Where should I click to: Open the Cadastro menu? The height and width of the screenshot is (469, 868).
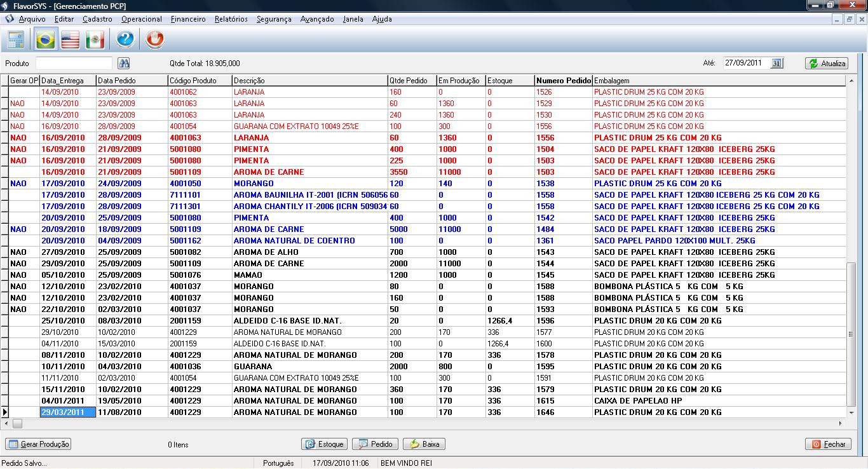pyautogui.click(x=97, y=19)
